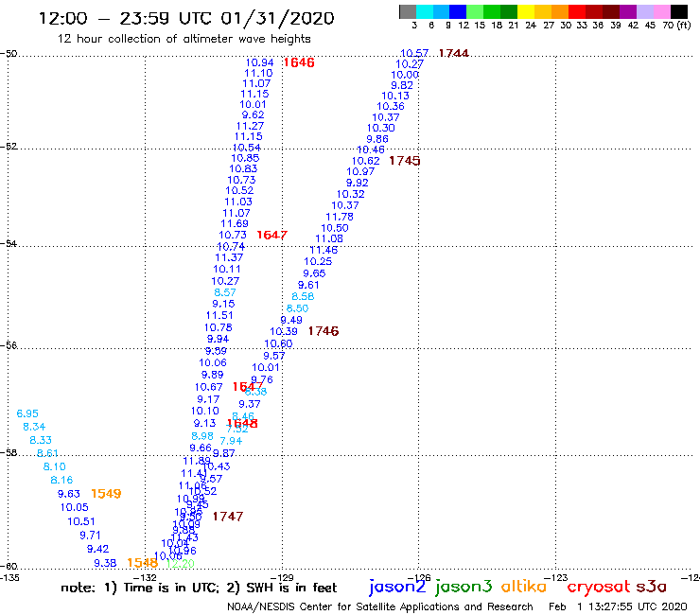This screenshot has height=615, width=700.
Task: Click the wave height value '11.37'
Action: coord(229,257)
